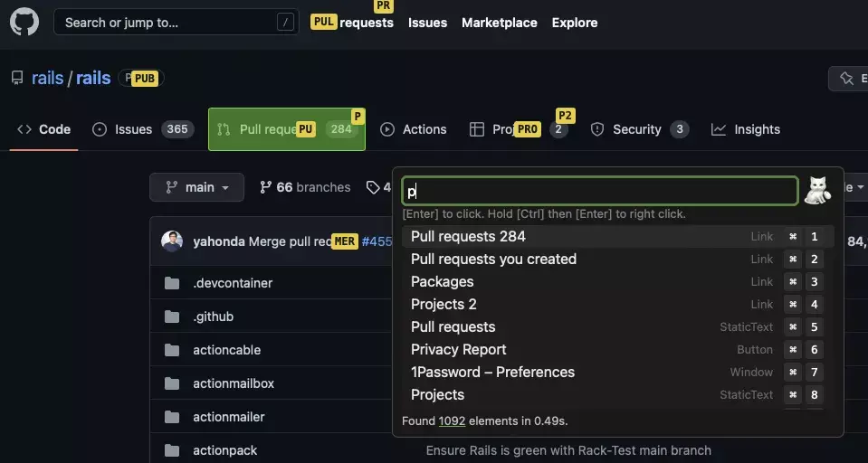Viewport: 868px width, 463px height.
Task: Click the branch icon beside 66 branches
Action: (x=265, y=187)
